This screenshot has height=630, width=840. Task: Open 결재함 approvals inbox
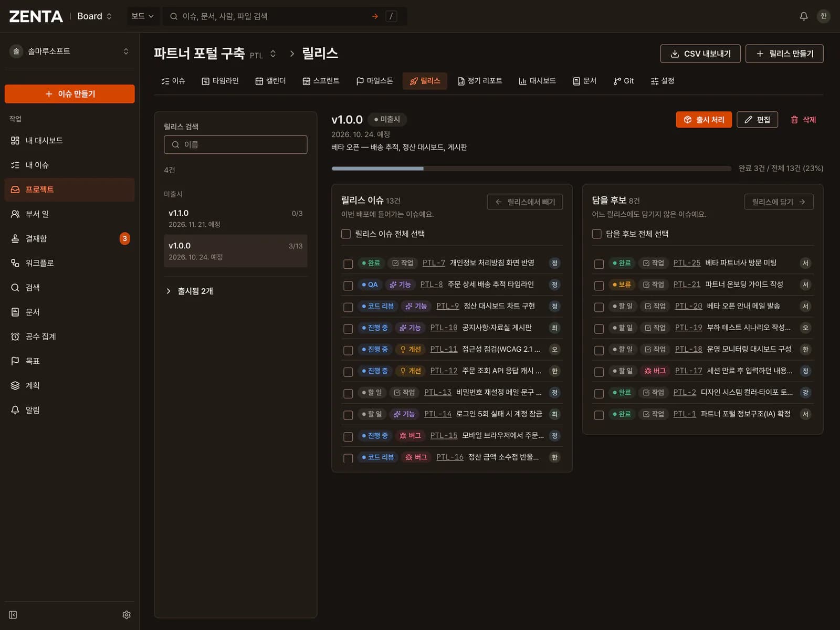tap(69, 238)
